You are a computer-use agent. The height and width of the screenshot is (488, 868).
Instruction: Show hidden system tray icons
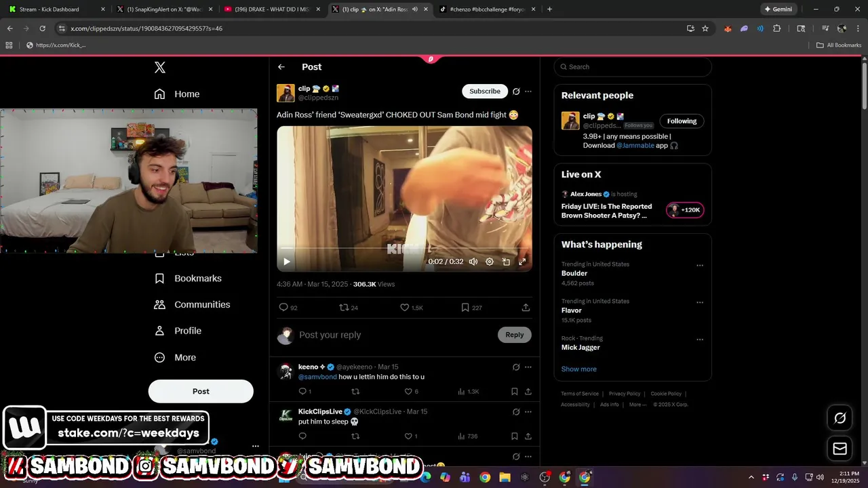coord(751,477)
